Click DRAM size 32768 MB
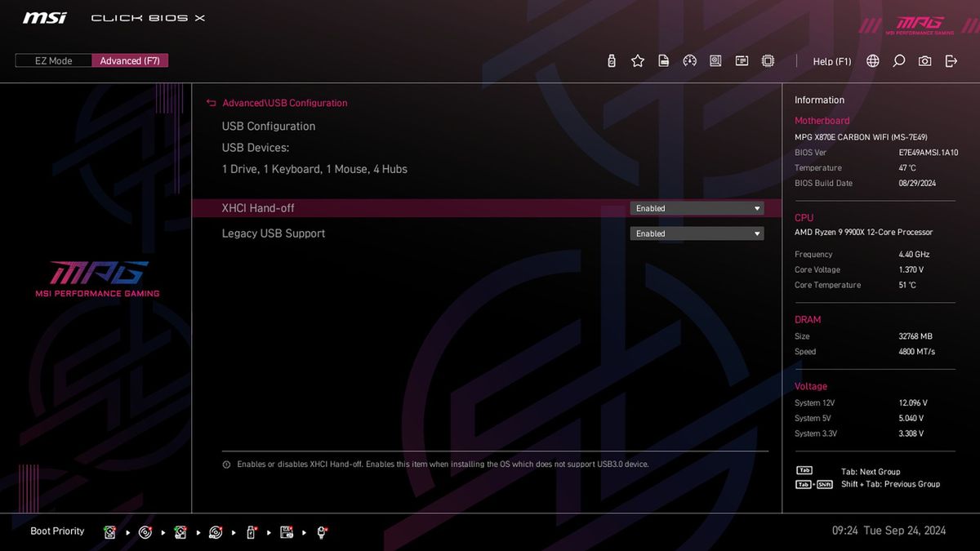The height and width of the screenshot is (551, 980). point(915,336)
